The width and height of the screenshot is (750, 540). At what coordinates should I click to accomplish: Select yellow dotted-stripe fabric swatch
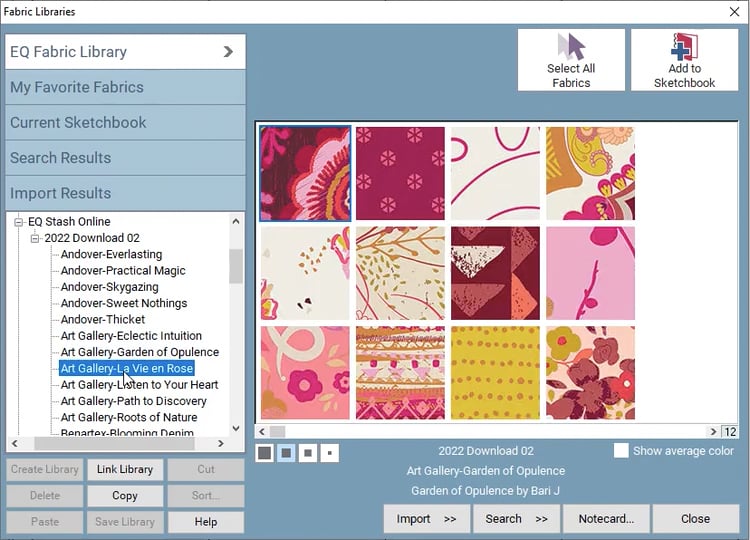(495, 373)
